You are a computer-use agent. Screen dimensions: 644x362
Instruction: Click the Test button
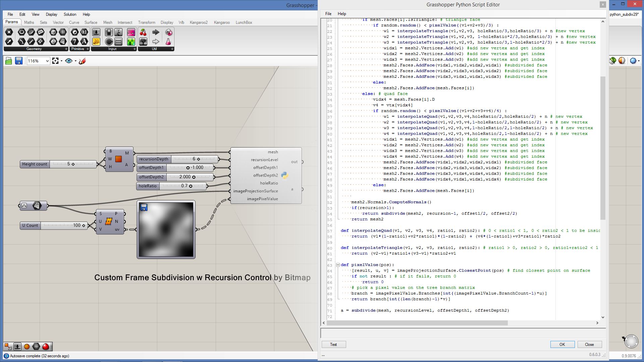click(x=333, y=345)
